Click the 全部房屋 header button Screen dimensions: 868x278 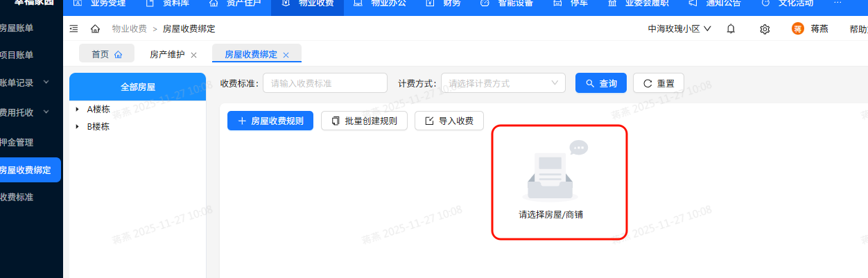click(138, 87)
